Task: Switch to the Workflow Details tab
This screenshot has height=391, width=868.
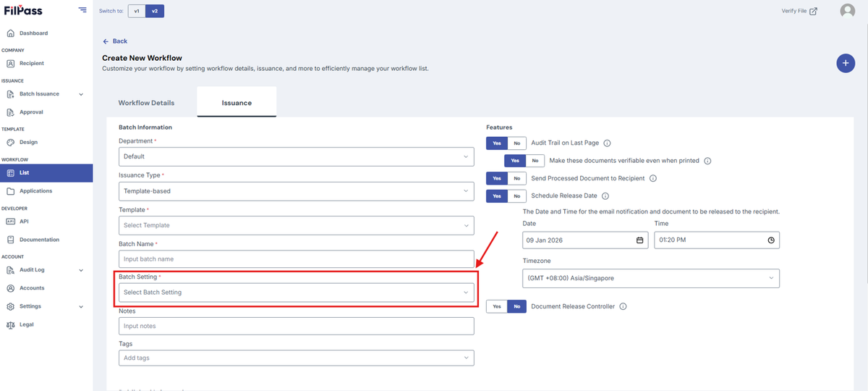Action: [x=146, y=103]
